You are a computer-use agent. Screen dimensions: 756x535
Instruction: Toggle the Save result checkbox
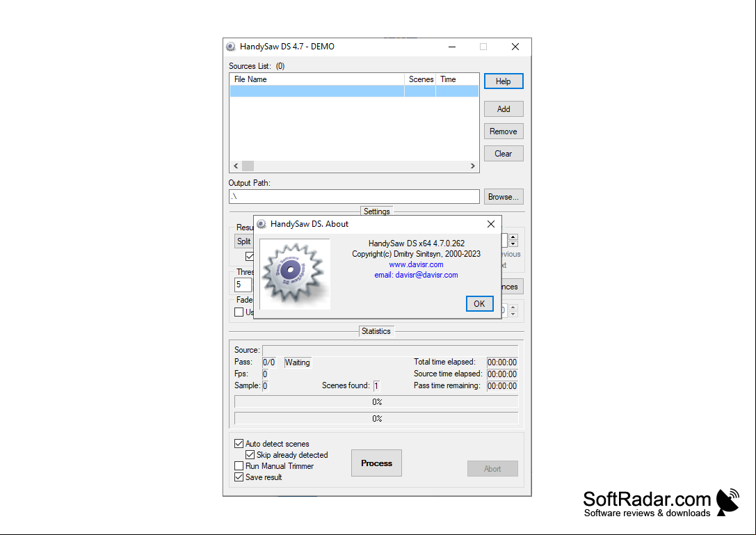coord(239,477)
